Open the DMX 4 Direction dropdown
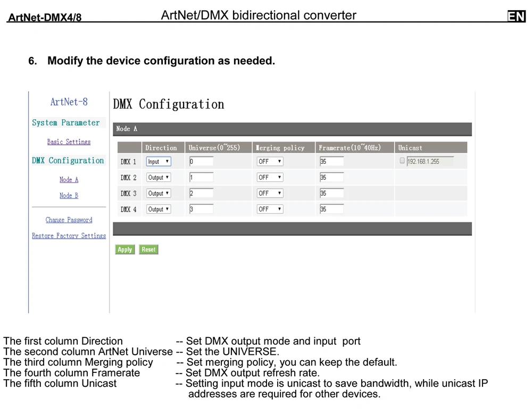 click(159, 210)
